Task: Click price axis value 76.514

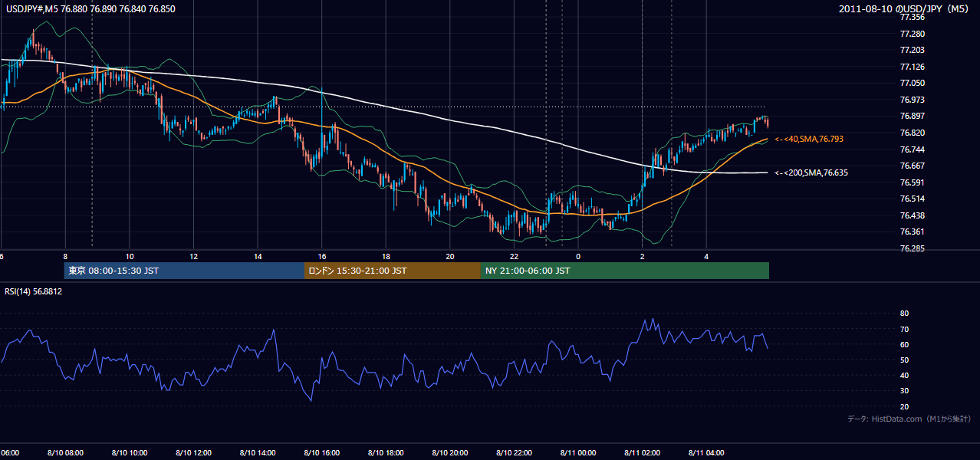Action: click(913, 199)
